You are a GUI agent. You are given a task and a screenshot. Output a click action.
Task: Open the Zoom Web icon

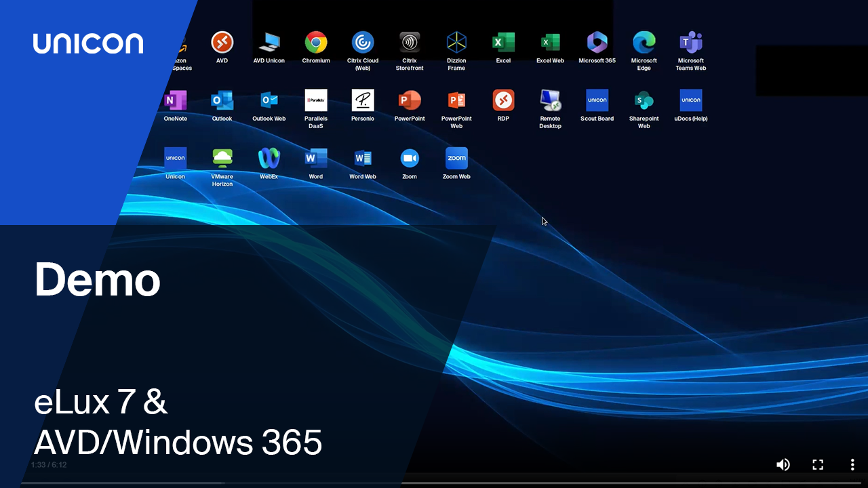tap(456, 159)
